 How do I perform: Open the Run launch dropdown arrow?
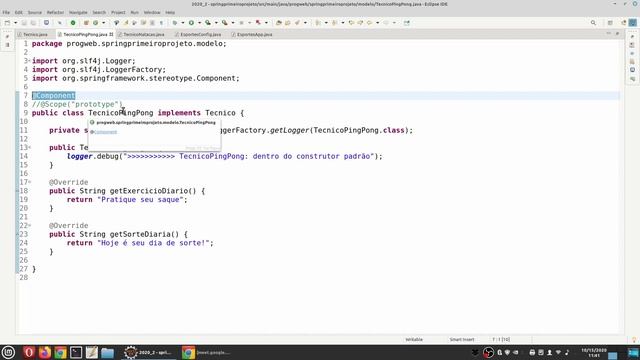tap(199, 23)
